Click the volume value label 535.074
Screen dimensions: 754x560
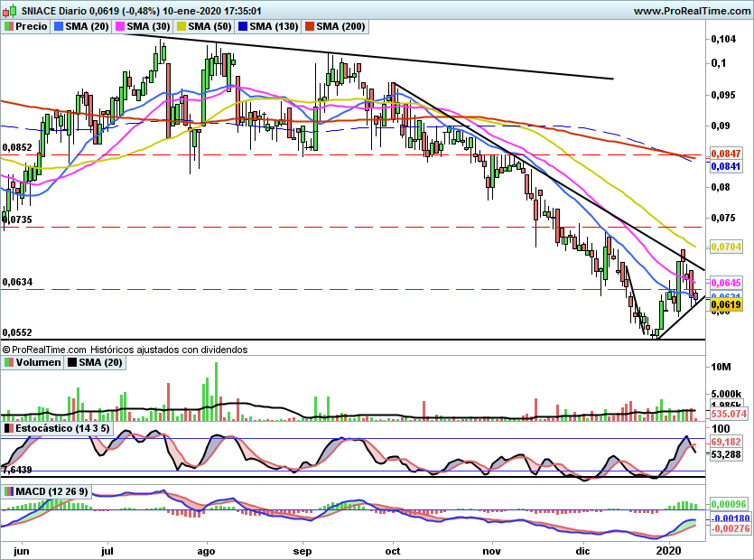tap(727, 413)
